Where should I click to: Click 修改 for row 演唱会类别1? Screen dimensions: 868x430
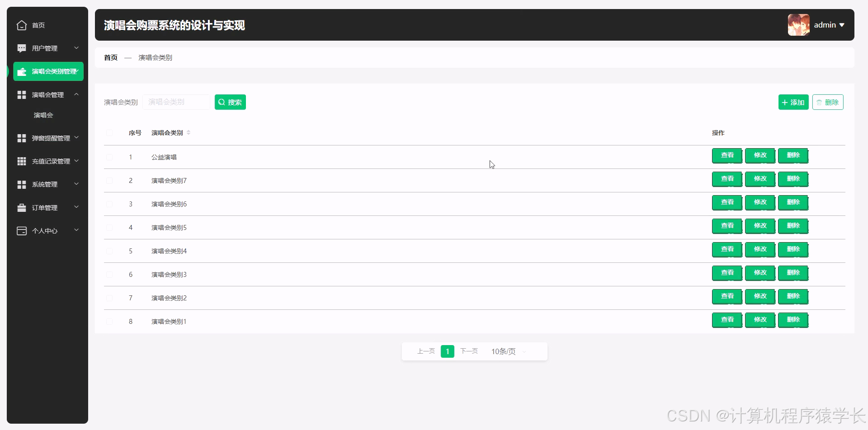pos(760,320)
